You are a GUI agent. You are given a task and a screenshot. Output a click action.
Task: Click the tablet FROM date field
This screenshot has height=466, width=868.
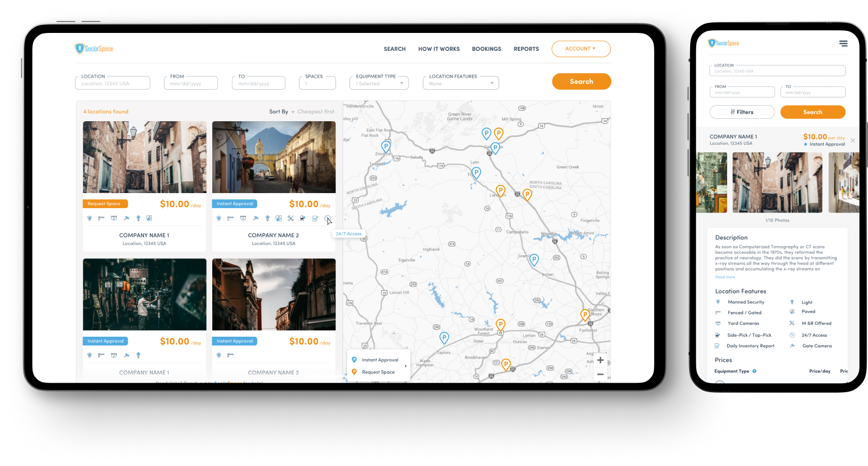coord(191,83)
